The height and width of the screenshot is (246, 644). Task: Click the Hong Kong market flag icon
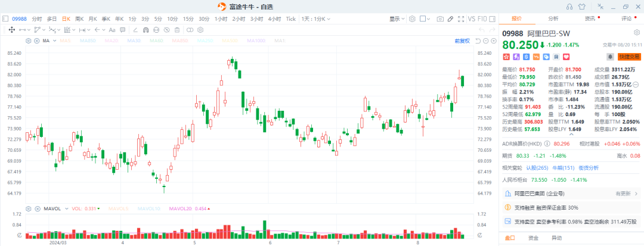[x=506, y=57]
